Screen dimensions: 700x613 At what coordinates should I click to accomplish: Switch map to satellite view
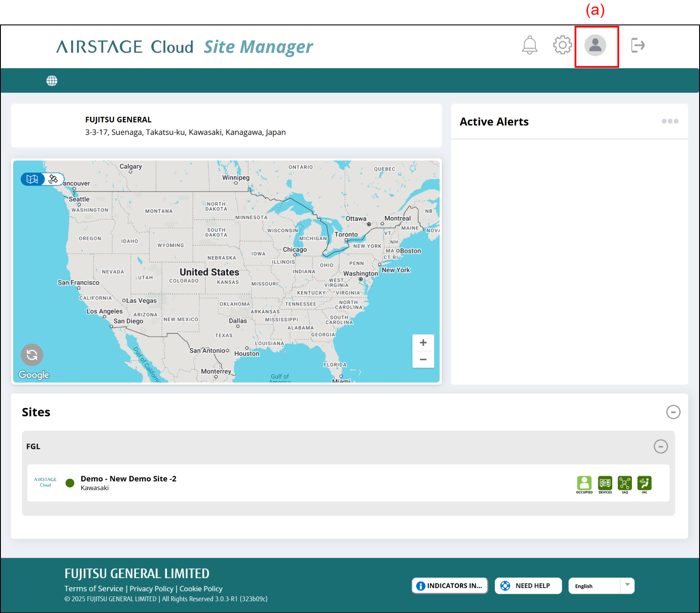coord(54,179)
